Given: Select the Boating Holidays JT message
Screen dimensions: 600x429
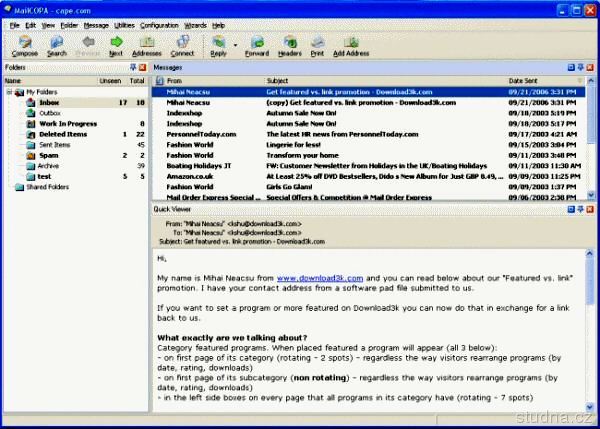Looking at the screenshot, I should coord(369,166).
